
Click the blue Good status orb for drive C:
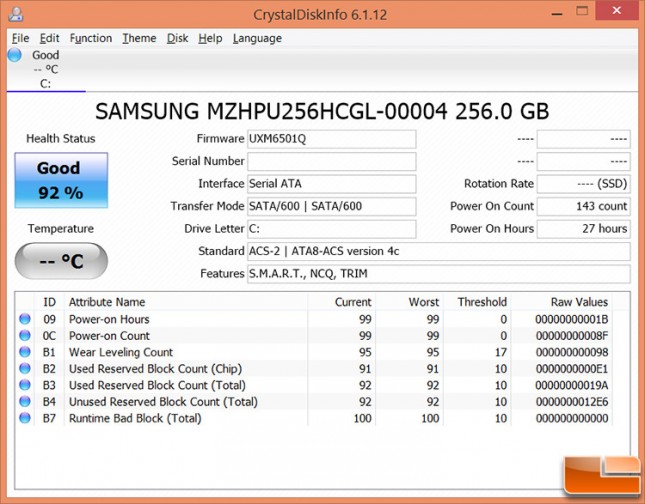15,55
